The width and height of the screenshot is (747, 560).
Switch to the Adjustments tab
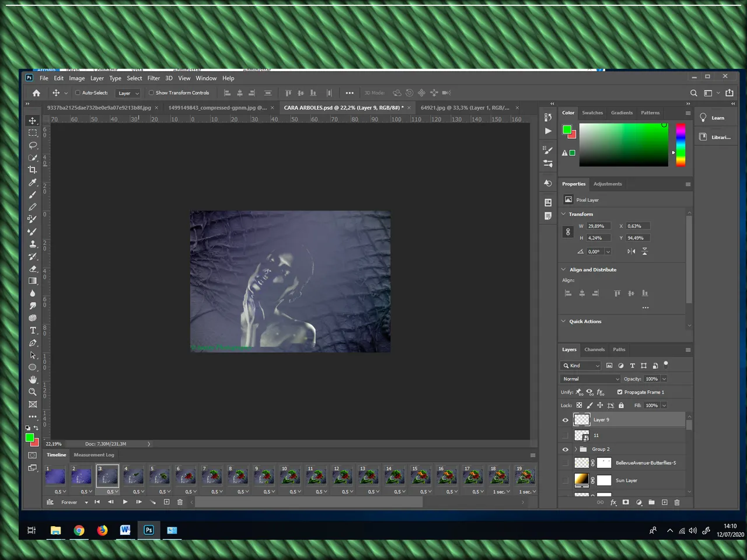coord(608,184)
